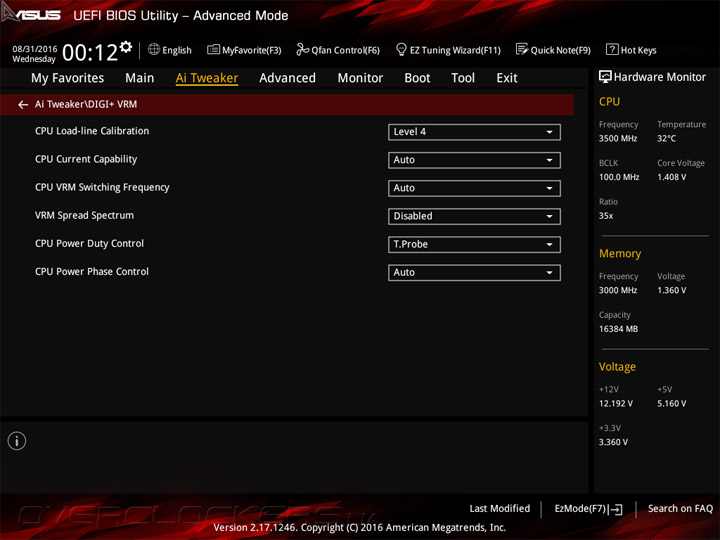Click the ASUS logo

pos(31,14)
